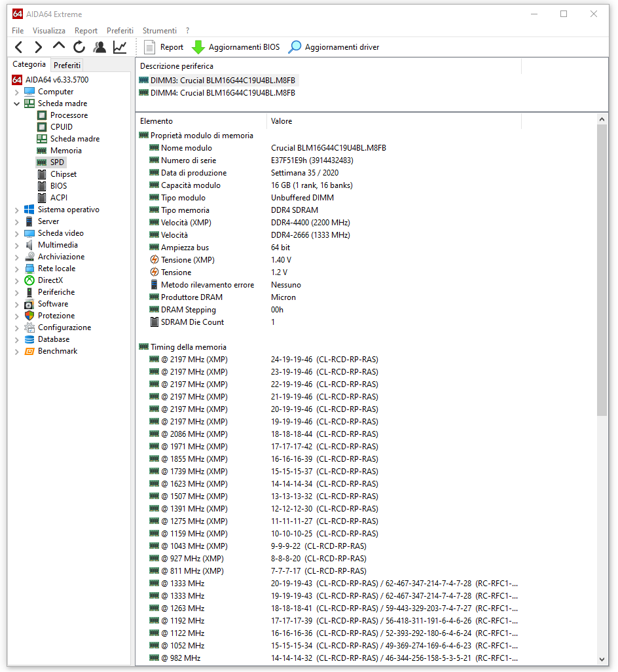Expand the Archiviazione tree node
Viewport: 618px width, 672px height.
click(x=17, y=257)
